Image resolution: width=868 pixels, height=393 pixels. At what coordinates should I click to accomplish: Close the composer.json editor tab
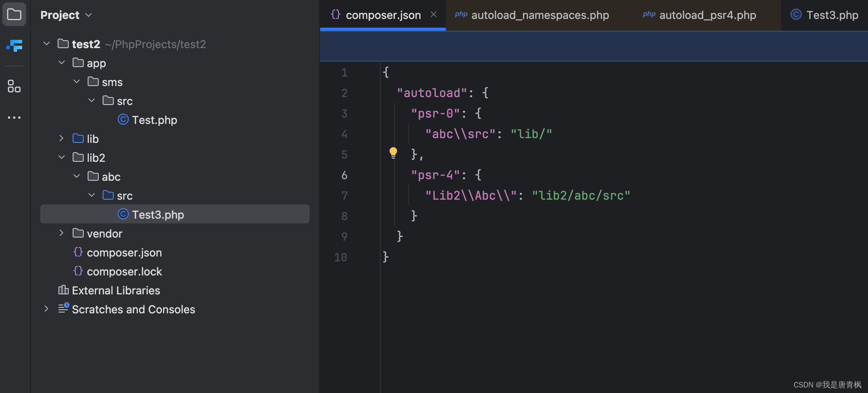[x=434, y=15]
